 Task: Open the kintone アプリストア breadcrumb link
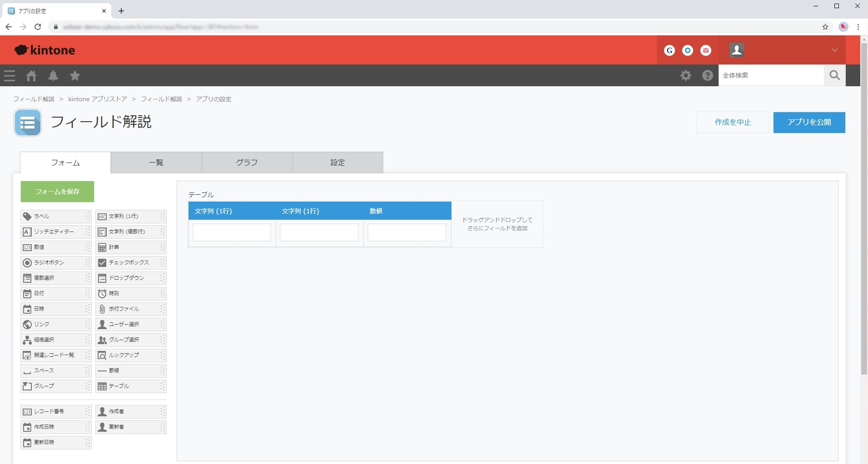98,99
